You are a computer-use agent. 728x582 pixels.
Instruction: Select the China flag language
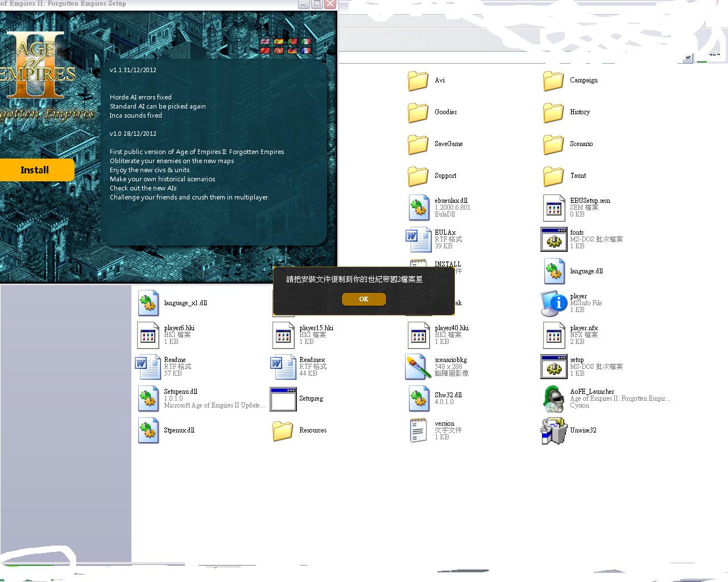pos(265,51)
